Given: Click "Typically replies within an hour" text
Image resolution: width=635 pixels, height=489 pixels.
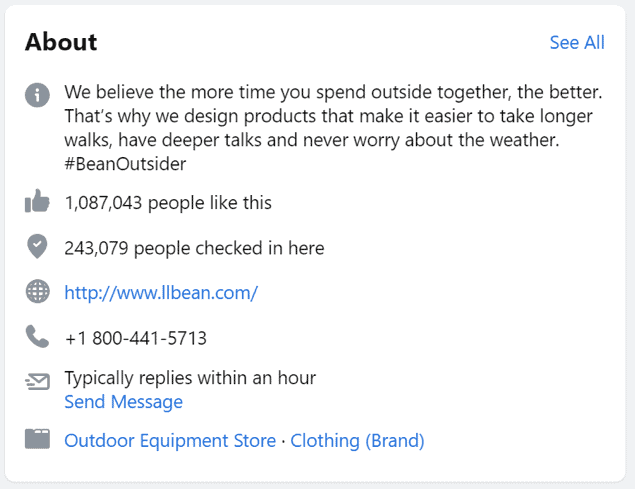Looking at the screenshot, I should point(190,378).
